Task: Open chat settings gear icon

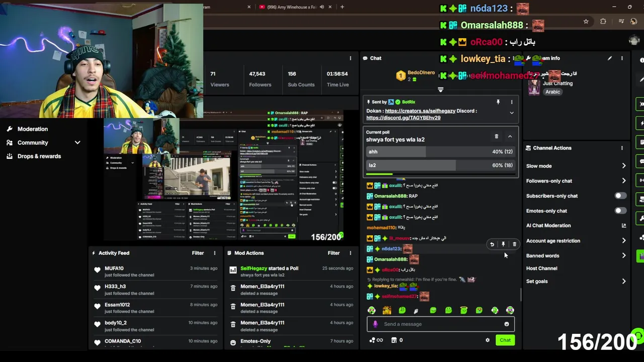Action: [487, 340]
